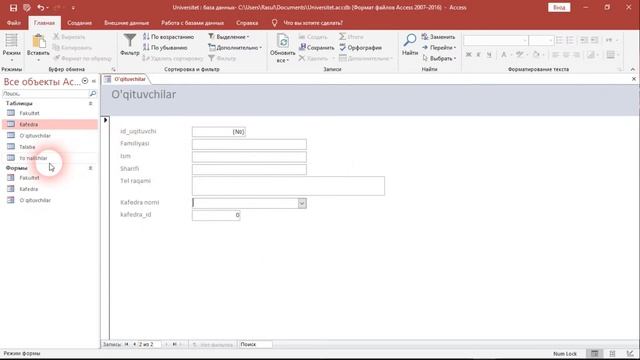
Task: Click the id_uqituvchi field
Action: 219,132
